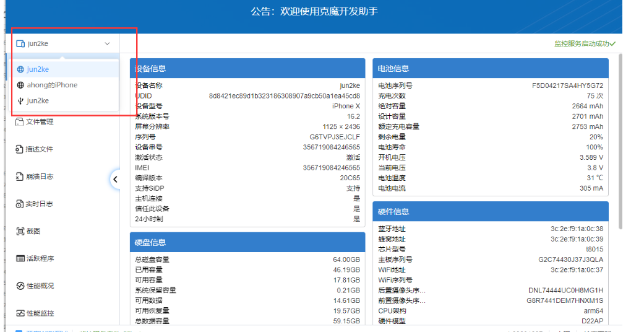Open the 崩溃日志 crash log icon
Image resolution: width=644 pixels, height=332 pixels.
19,177
